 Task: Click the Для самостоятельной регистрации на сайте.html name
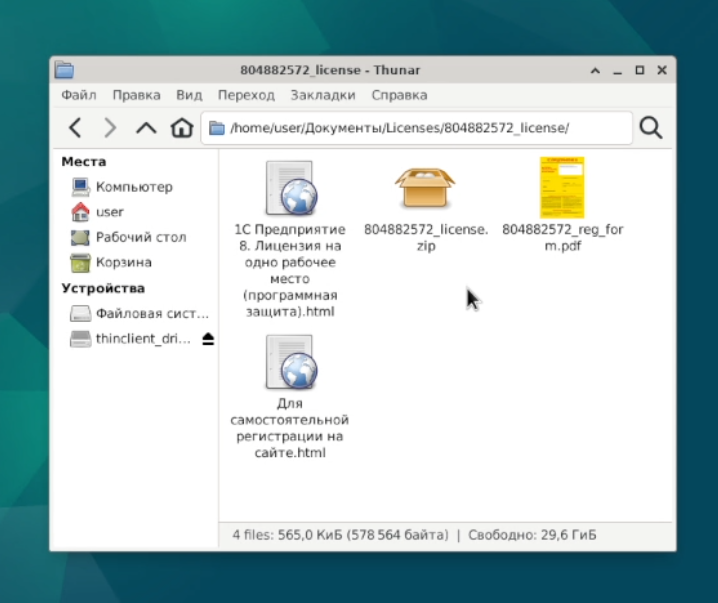pyautogui.click(x=290, y=428)
